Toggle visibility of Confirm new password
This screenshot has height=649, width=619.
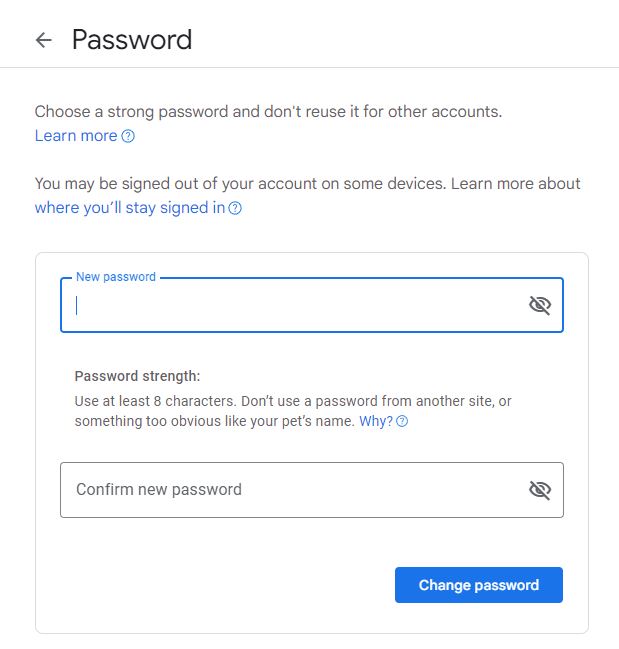point(540,490)
